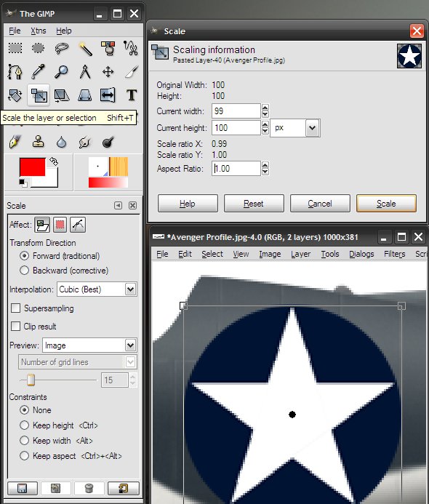Select the Rectangle Select tool

pos(15,48)
